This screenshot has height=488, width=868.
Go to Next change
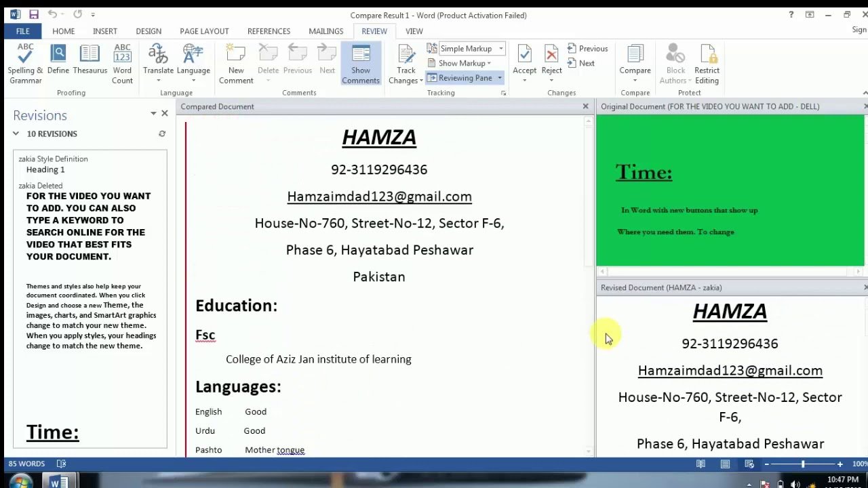coord(581,63)
